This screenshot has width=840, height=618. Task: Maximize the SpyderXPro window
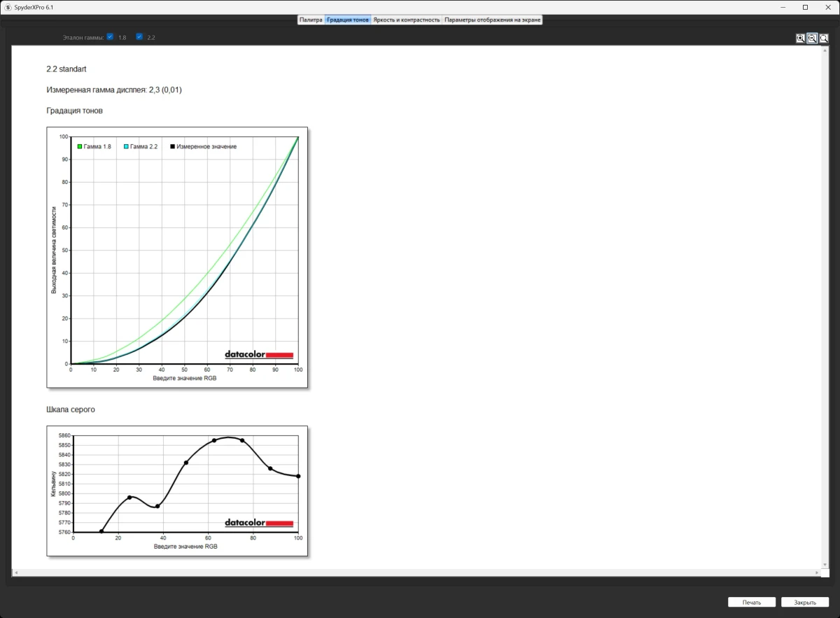tap(805, 7)
